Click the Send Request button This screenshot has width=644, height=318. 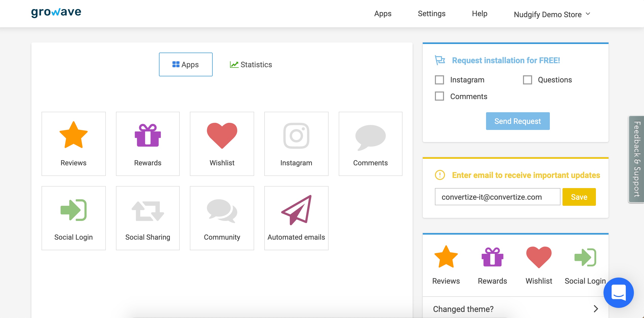coord(518,121)
